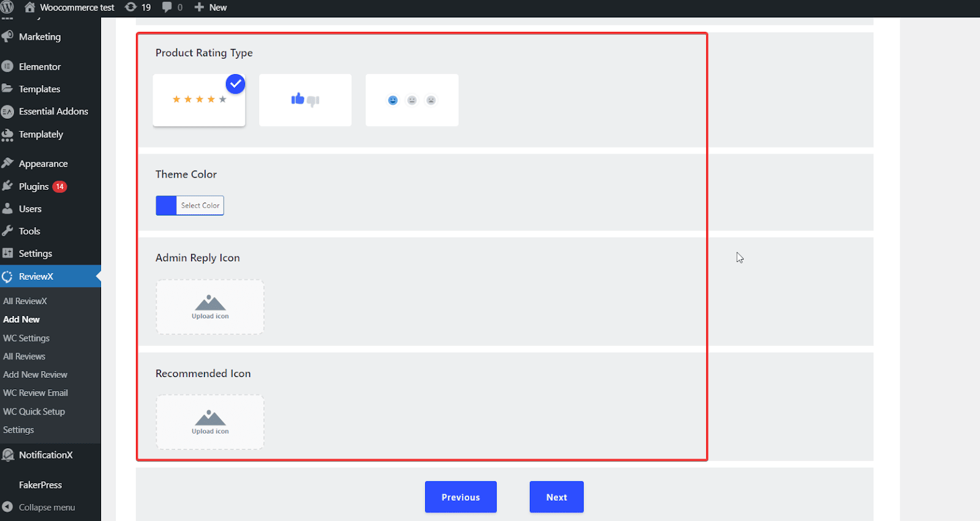Click the WordPress logo icon in admin bar

[7, 7]
